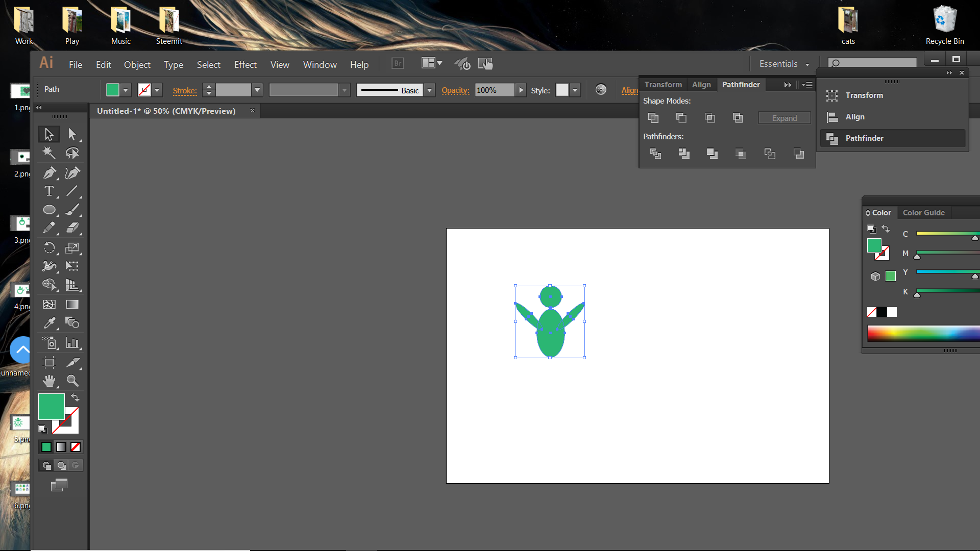980x551 pixels.
Task: Select the Direct Selection tool
Action: point(72,134)
